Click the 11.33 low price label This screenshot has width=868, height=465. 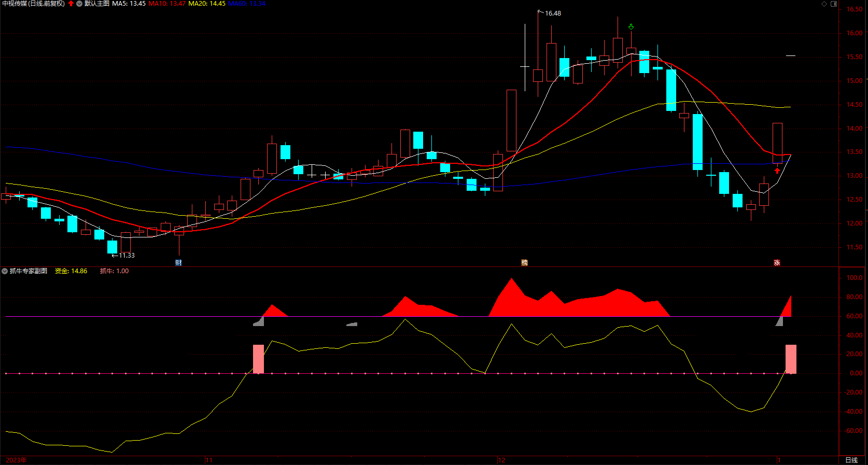tap(127, 256)
